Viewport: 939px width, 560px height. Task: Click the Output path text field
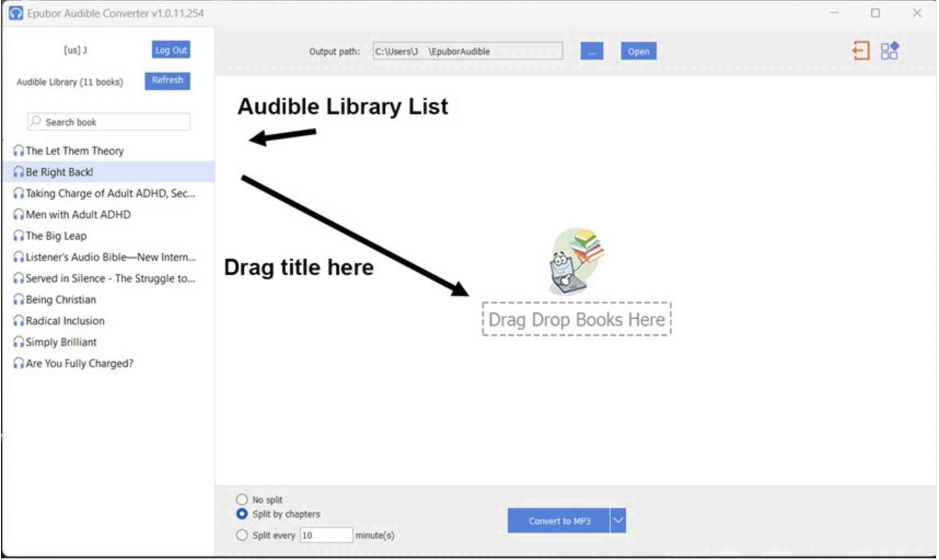coord(468,51)
